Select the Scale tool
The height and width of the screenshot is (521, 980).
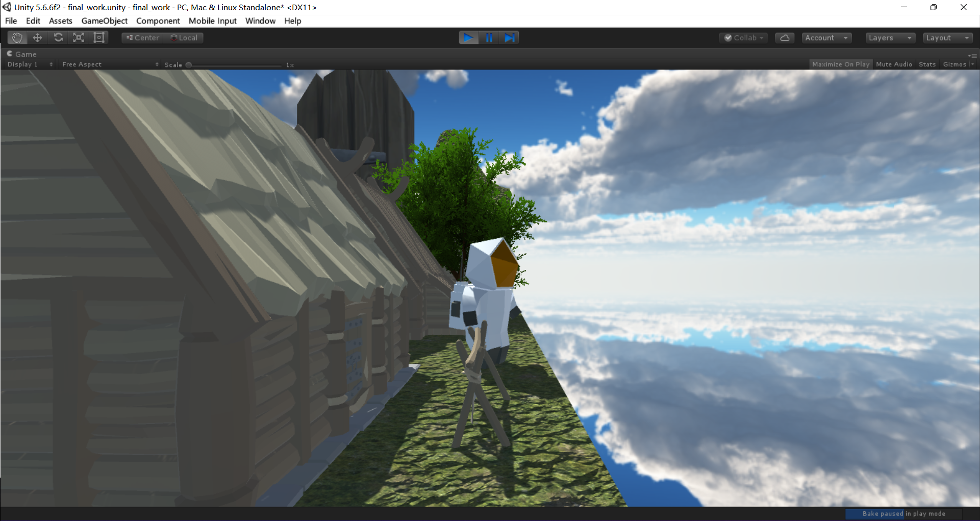(x=79, y=38)
